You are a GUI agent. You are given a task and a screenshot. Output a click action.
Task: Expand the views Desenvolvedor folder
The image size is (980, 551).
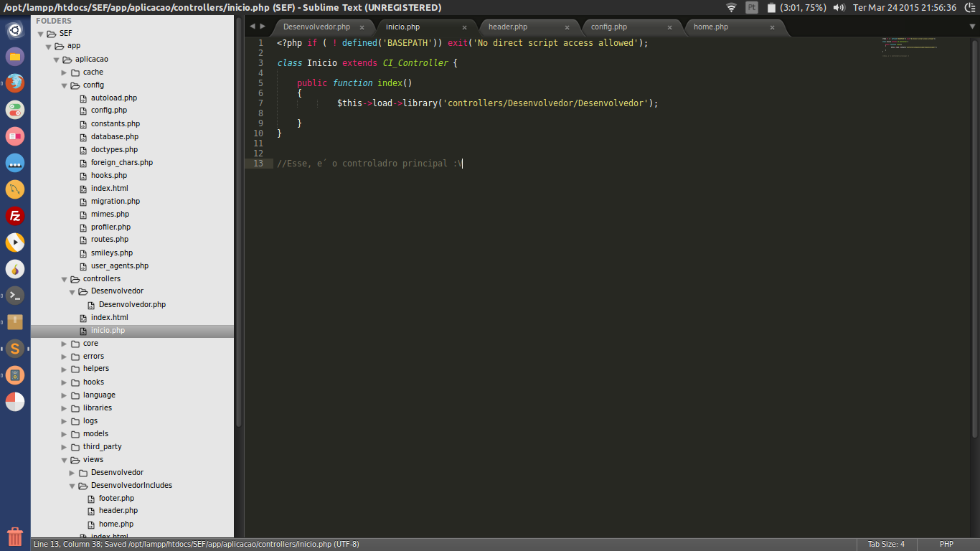click(x=72, y=473)
